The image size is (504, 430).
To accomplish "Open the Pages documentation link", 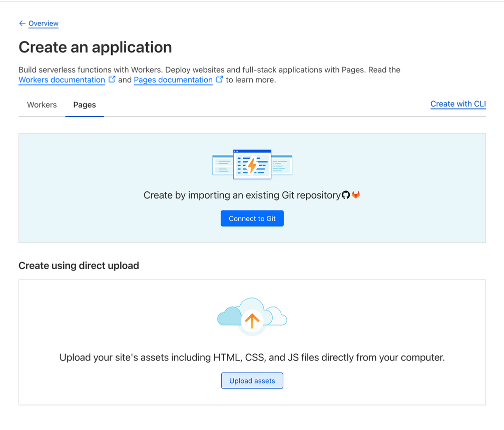I will [x=173, y=80].
